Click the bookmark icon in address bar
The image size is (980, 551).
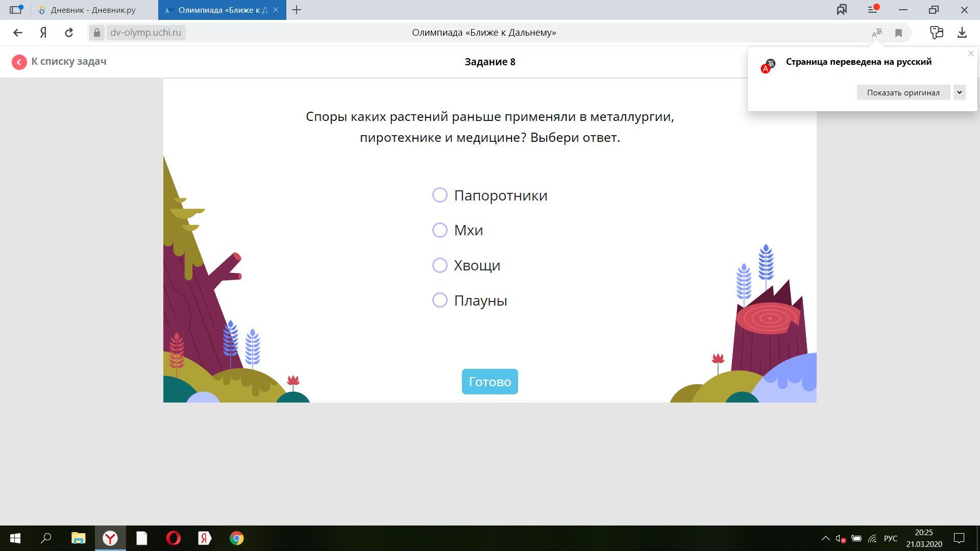[898, 33]
